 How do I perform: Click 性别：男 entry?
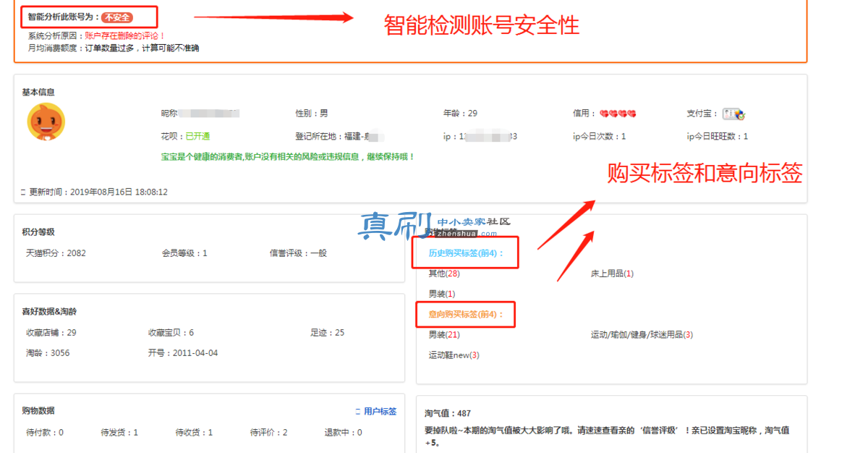click(x=312, y=114)
